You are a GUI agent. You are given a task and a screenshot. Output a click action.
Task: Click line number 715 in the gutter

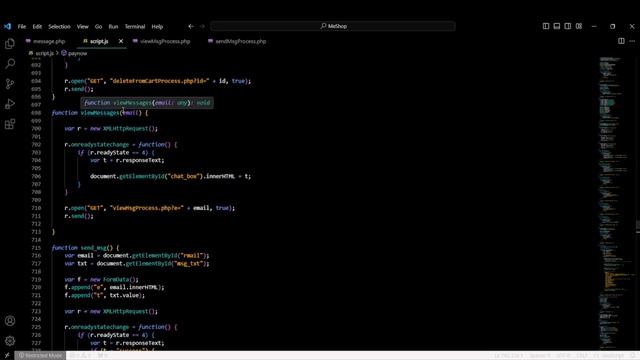coord(36,248)
